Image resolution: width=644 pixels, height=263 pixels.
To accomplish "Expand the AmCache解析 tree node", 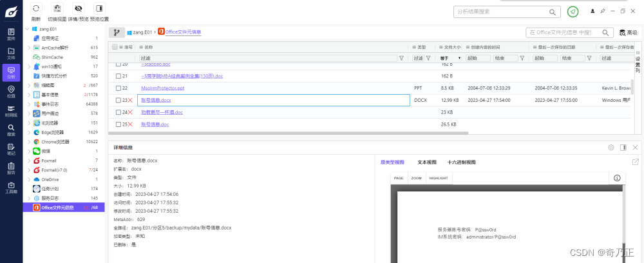I will [x=29, y=48].
